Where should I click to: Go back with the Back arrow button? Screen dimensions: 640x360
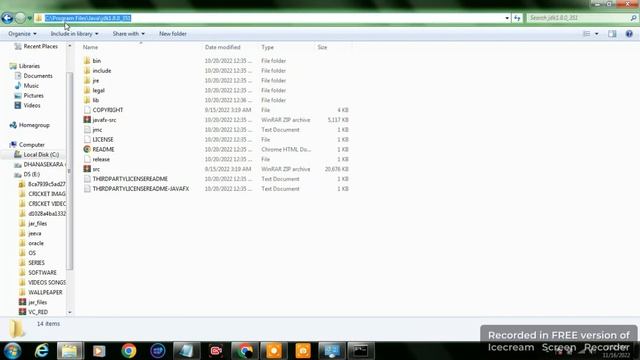pos(7,18)
